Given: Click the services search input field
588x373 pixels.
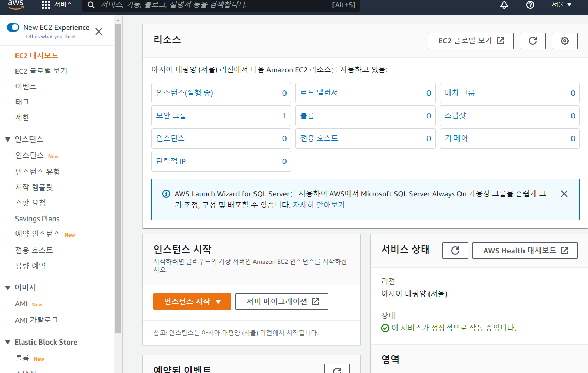Looking at the screenshot, I should click(x=221, y=5).
